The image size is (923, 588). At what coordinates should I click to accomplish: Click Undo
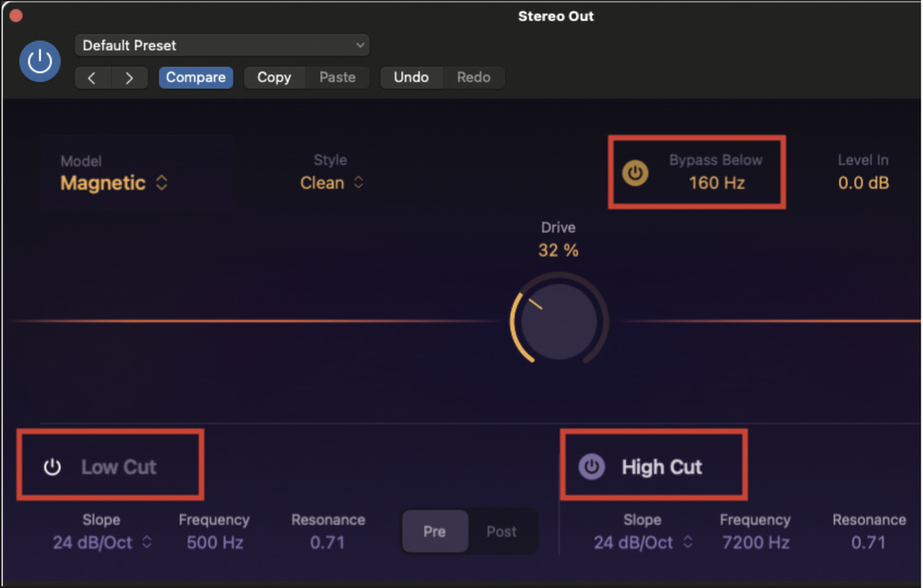point(412,78)
